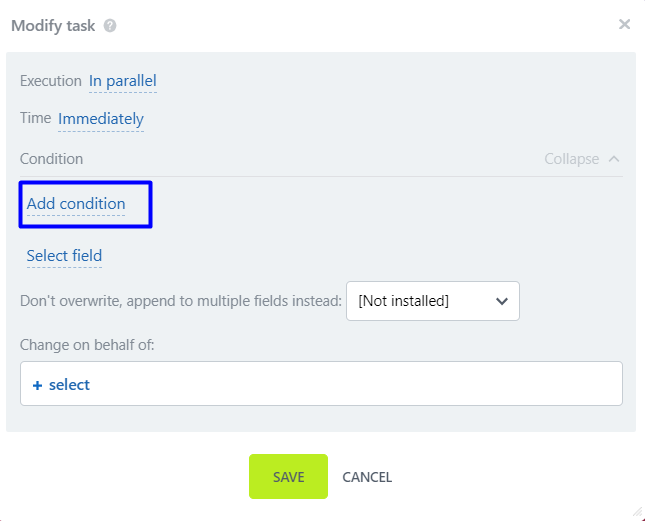Click the help question mark icon
645x521 pixels.
tap(110, 26)
